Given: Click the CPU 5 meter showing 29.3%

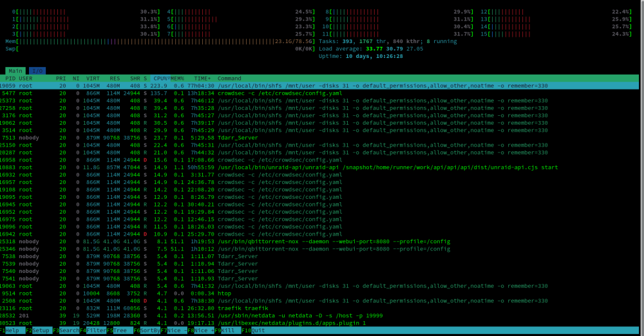Looking at the screenshot, I should tap(241, 19).
